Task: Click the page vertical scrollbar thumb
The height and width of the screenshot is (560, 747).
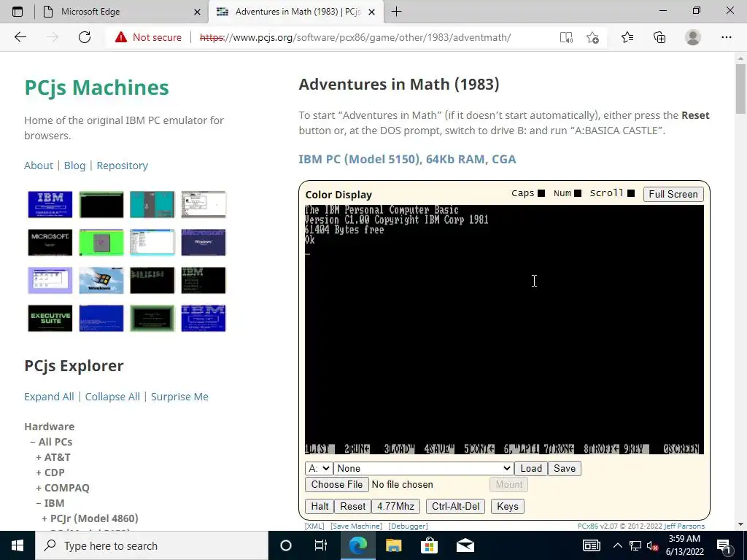Action: 740,89
